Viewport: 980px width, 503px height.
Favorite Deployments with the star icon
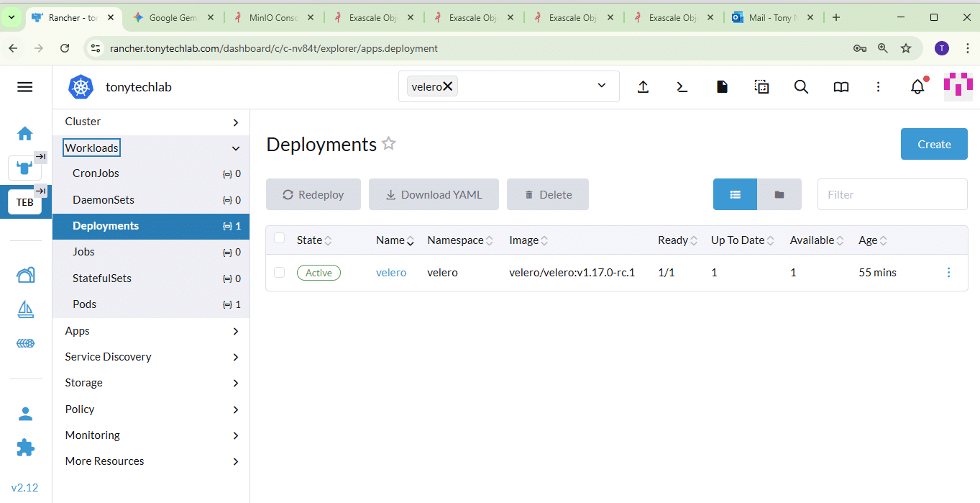(389, 144)
